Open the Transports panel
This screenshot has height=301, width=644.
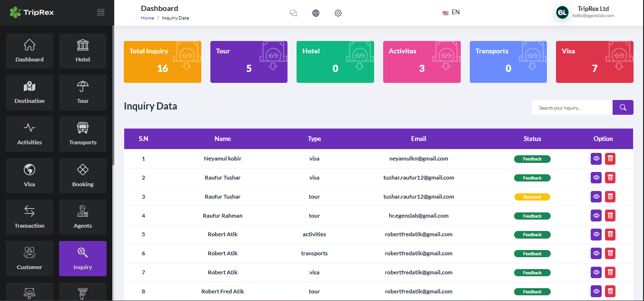click(x=82, y=134)
